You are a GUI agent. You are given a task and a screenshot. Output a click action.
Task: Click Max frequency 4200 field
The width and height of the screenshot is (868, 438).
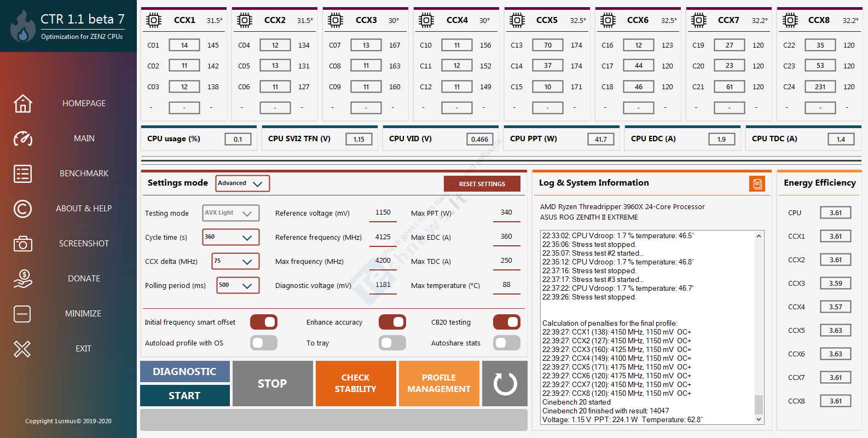(x=383, y=261)
